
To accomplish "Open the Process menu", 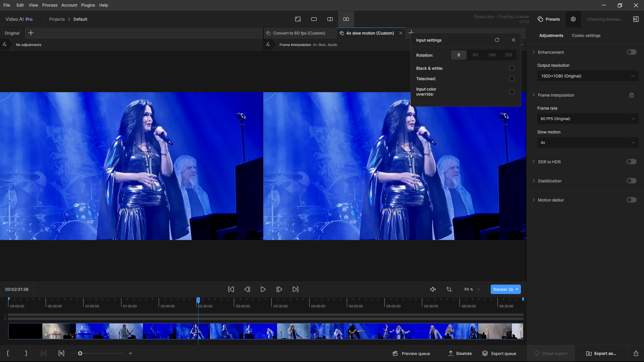I will tap(50, 5).
